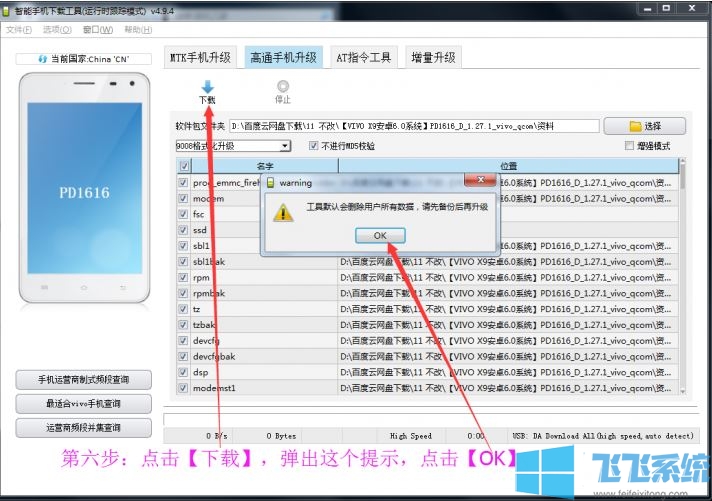Enable the 增强模式 checkbox
This screenshot has width=712, height=501.
629,146
